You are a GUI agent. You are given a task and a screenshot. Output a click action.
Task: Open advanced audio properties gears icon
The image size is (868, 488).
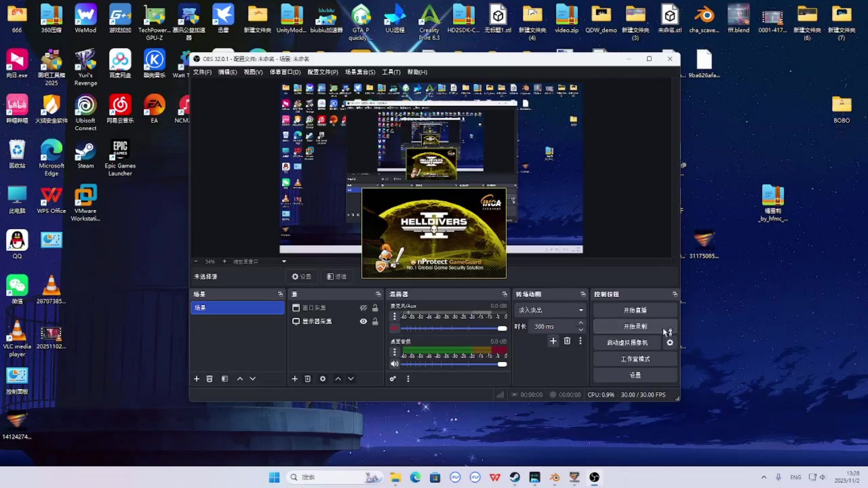pyautogui.click(x=393, y=379)
